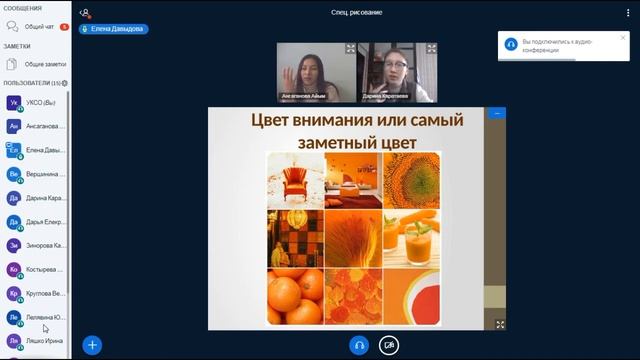Viewport: 640px width, 360px height.
Task: Click the Дарина Кара... user avatar
Action: [14, 198]
